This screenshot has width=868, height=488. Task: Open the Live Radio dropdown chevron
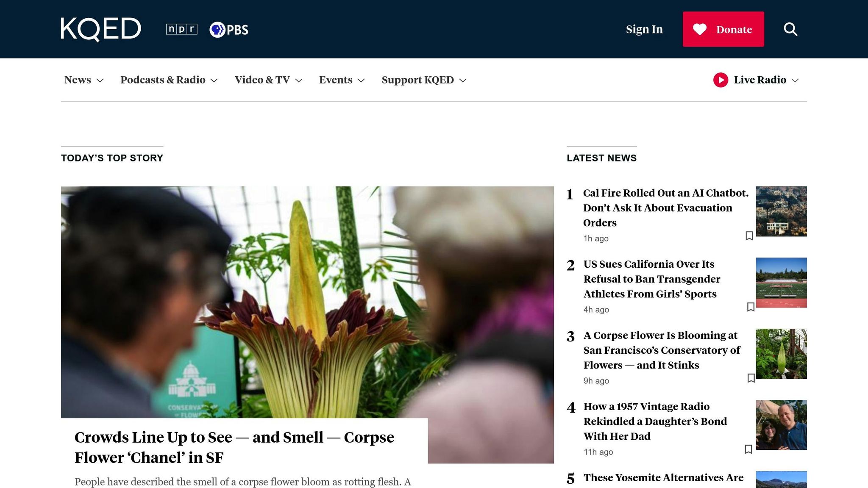pyautogui.click(x=795, y=80)
